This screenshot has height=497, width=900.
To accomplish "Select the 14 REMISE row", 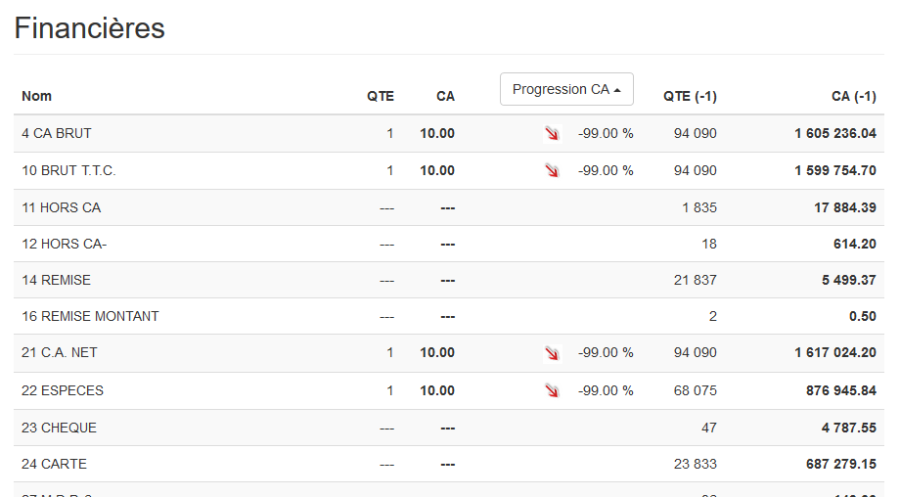I will tap(56, 280).
